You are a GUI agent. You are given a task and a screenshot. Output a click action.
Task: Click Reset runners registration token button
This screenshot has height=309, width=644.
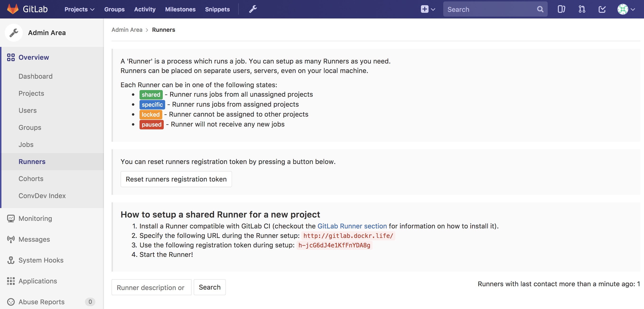pos(176,179)
